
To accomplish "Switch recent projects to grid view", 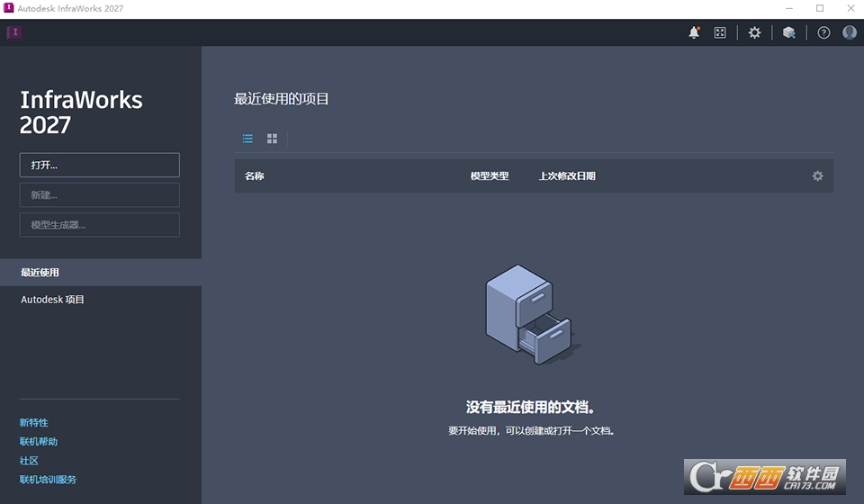I will (x=272, y=139).
